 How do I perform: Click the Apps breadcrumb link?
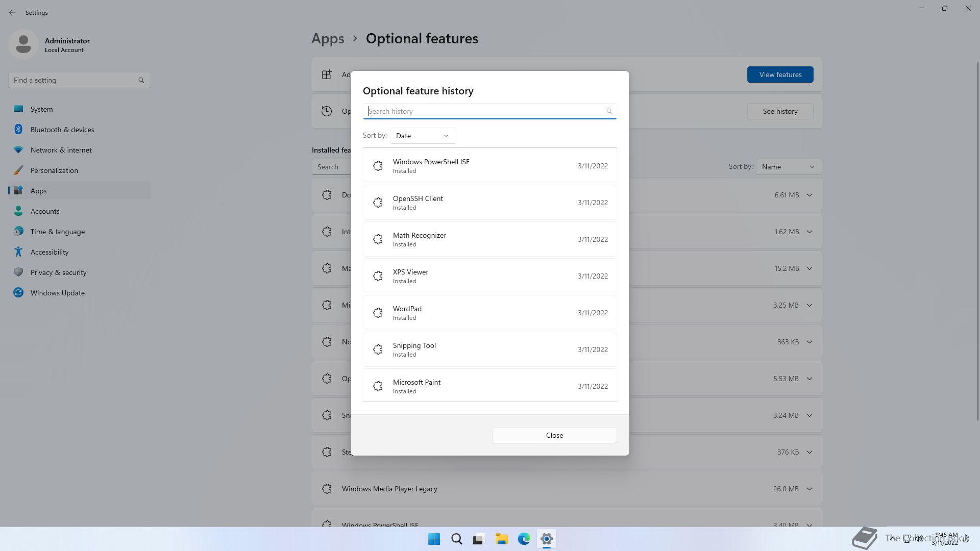point(328,38)
